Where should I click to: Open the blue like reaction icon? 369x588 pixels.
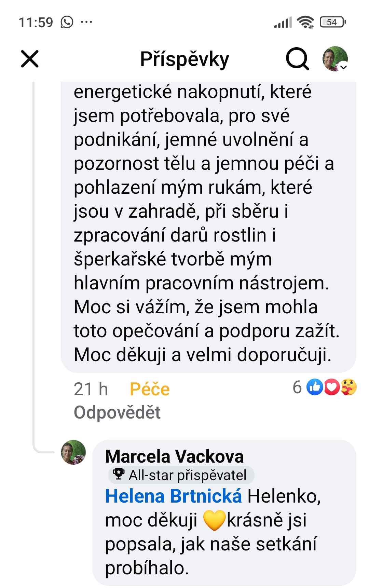315,387
